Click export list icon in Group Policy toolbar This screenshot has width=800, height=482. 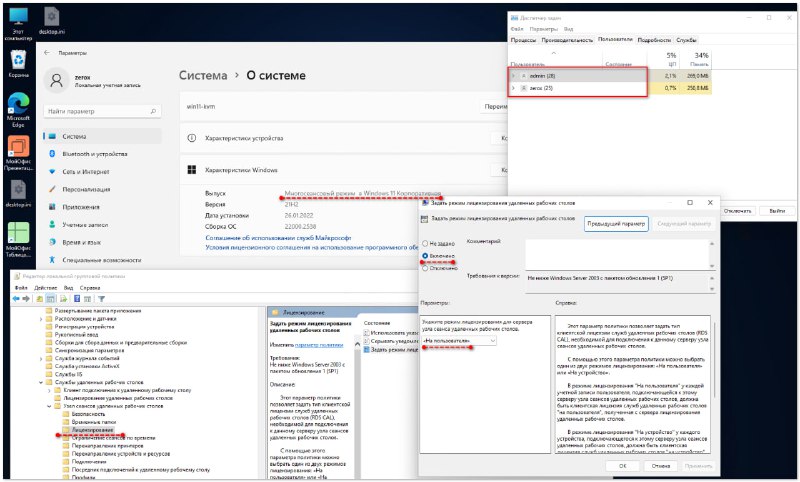coord(64,299)
